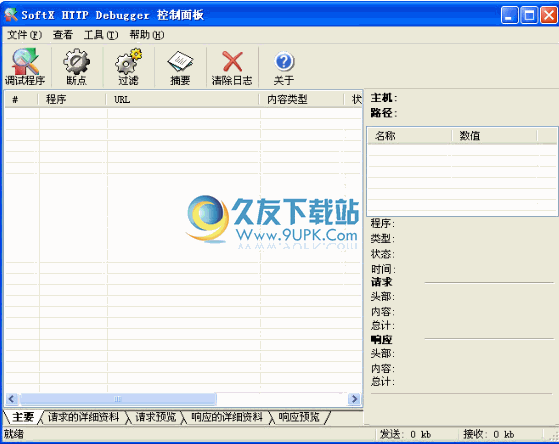Click the bold 请求 section heading
The height and width of the screenshot is (444, 559).
tap(381, 282)
